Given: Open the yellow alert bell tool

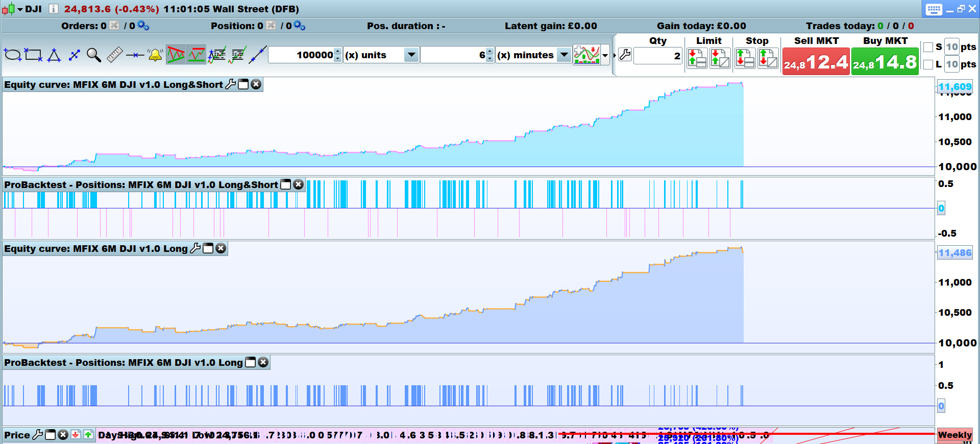Looking at the screenshot, I should [x=155, y=55].
